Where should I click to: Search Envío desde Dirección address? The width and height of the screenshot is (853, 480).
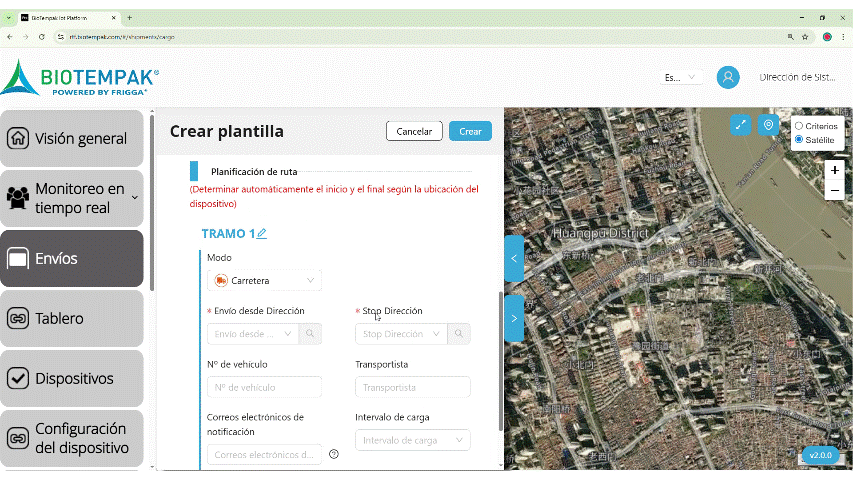tap(310, 334)
